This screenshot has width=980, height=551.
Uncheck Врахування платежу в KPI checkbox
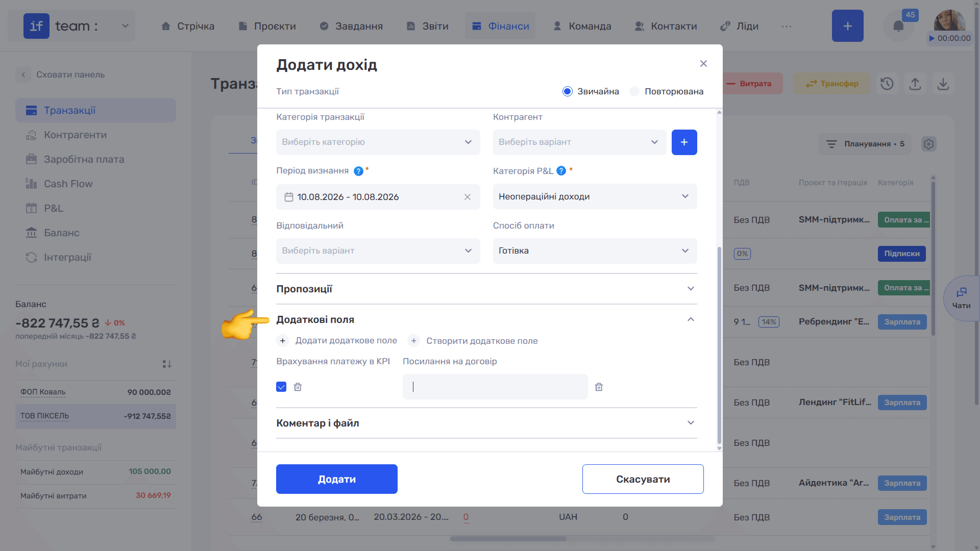coord(281,387)
